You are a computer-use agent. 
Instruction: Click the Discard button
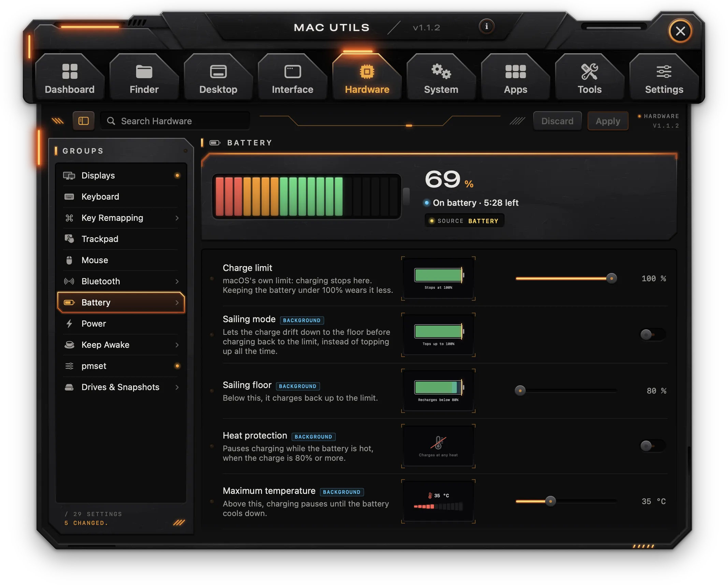pos(557,121)
